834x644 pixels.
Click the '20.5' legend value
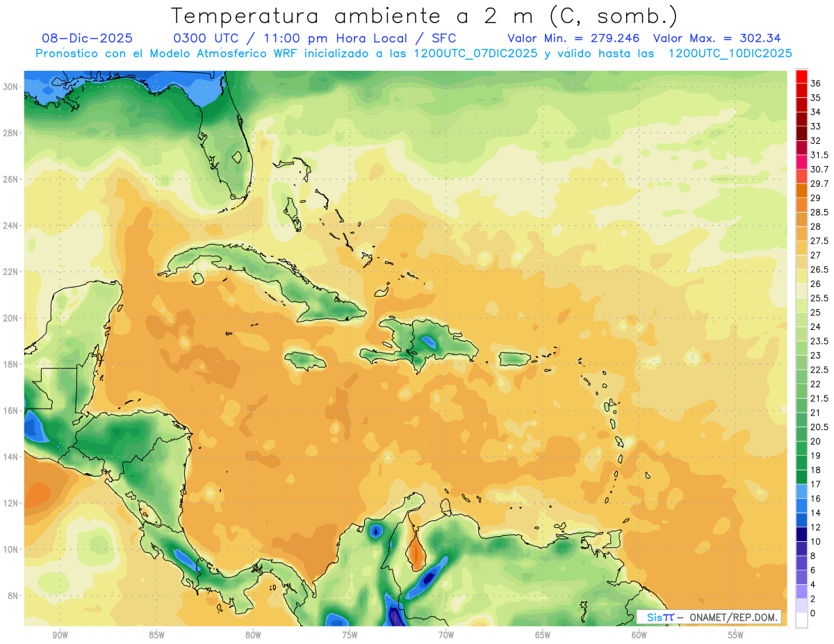[819, 427]
